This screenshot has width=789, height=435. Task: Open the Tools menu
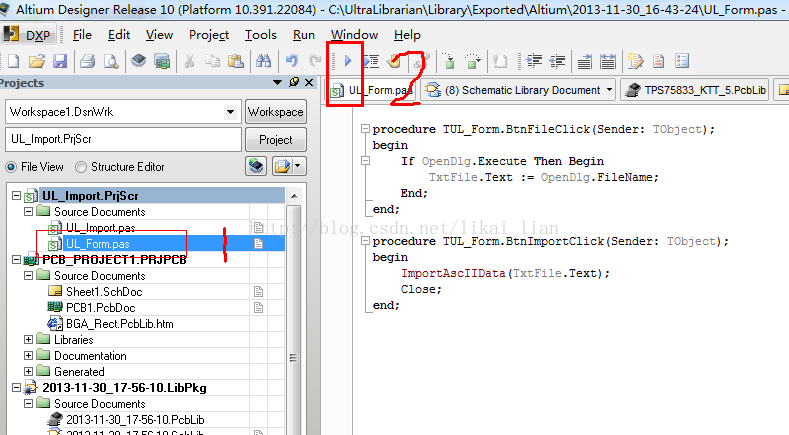pos(261,35)
